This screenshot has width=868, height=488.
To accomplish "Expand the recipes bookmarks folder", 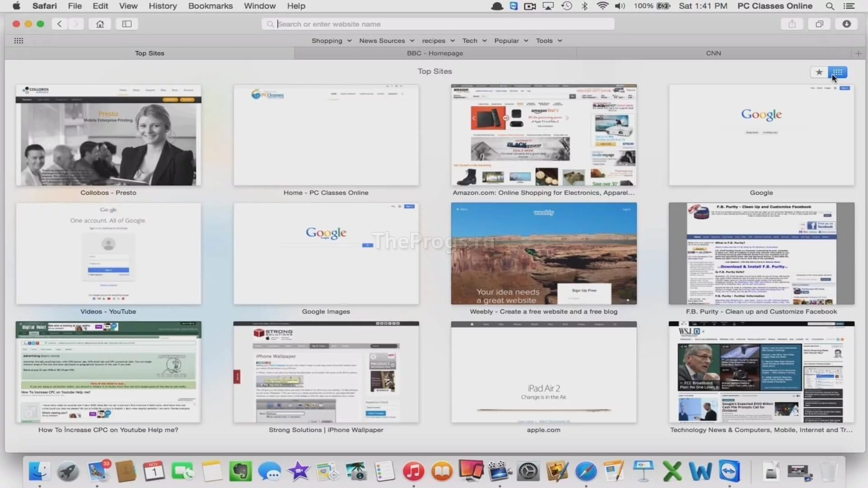I will coord(438,41).
